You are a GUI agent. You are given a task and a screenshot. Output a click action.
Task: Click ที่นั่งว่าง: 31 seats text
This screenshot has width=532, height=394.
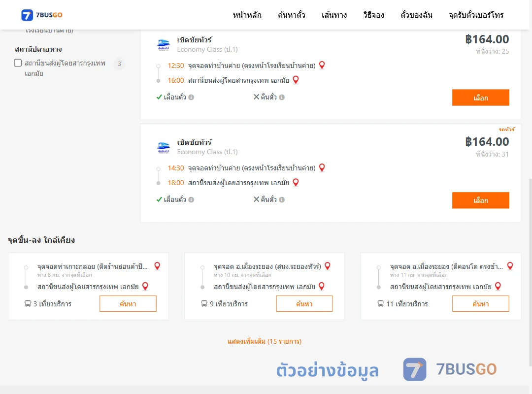(492, 154)
